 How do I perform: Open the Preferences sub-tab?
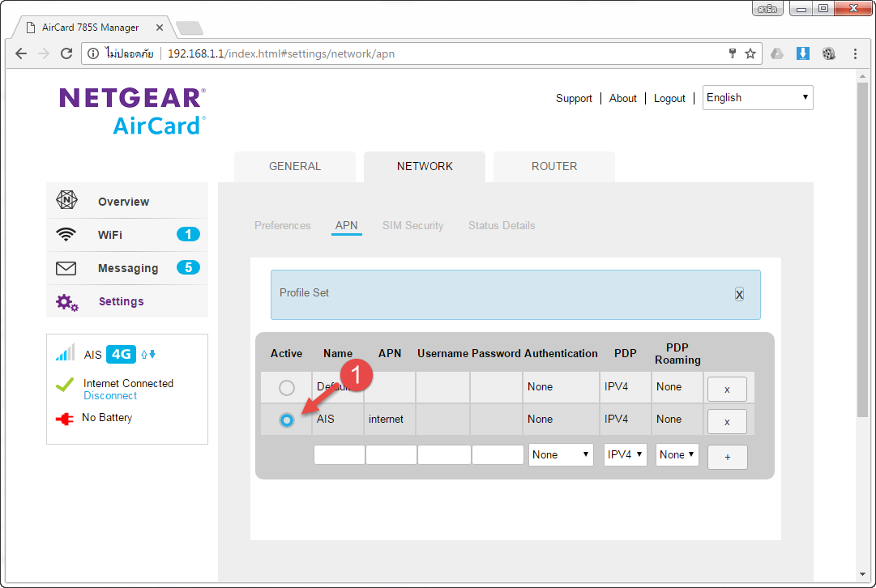(x=282, y=226)
